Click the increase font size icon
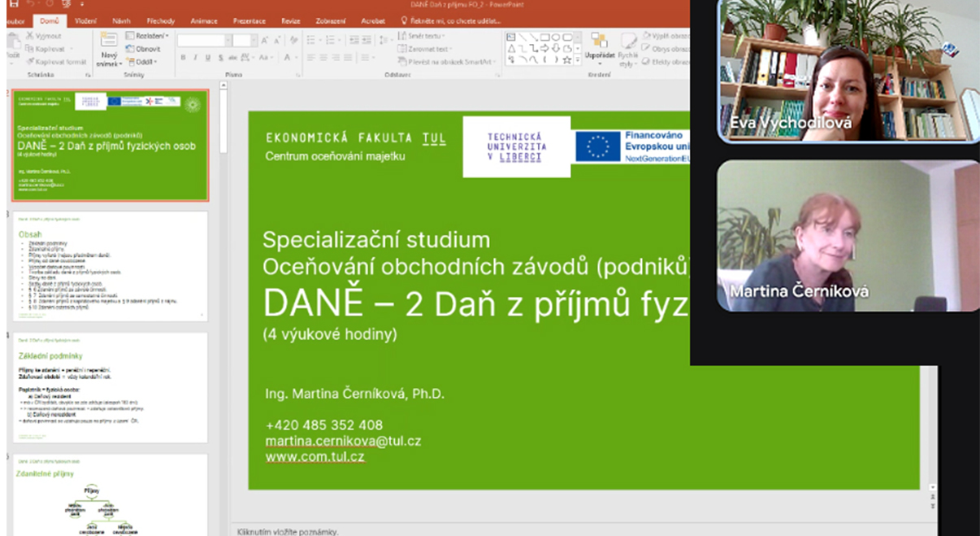The height and width of the screenshot is (536, 980). (x=265, y=40)
